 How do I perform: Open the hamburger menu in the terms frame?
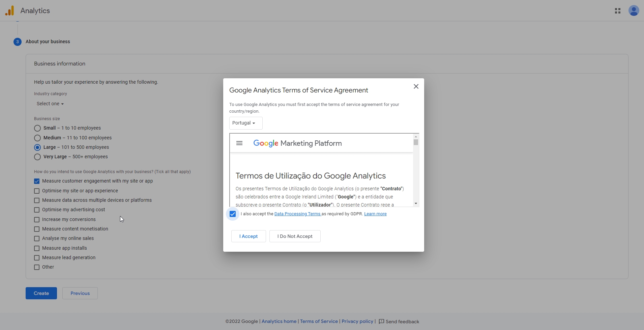(239, 143)
